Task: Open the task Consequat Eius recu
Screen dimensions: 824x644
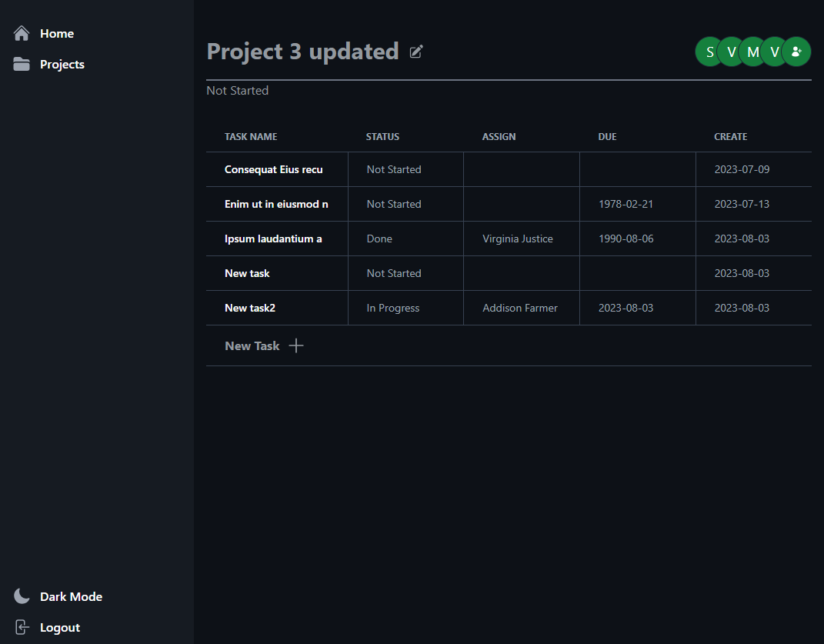Action: [x=274, y=170]
